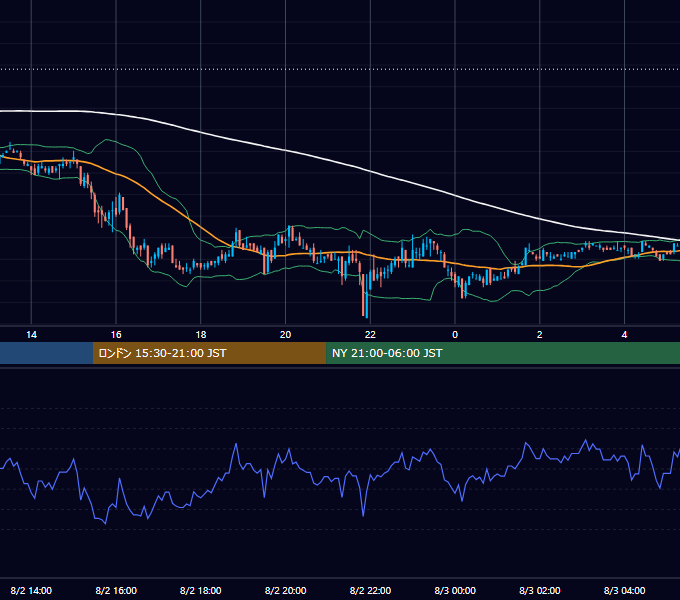Click the hour label 4 under chart
This screenshot has height=600, width=680.
(x=624, y=335)
